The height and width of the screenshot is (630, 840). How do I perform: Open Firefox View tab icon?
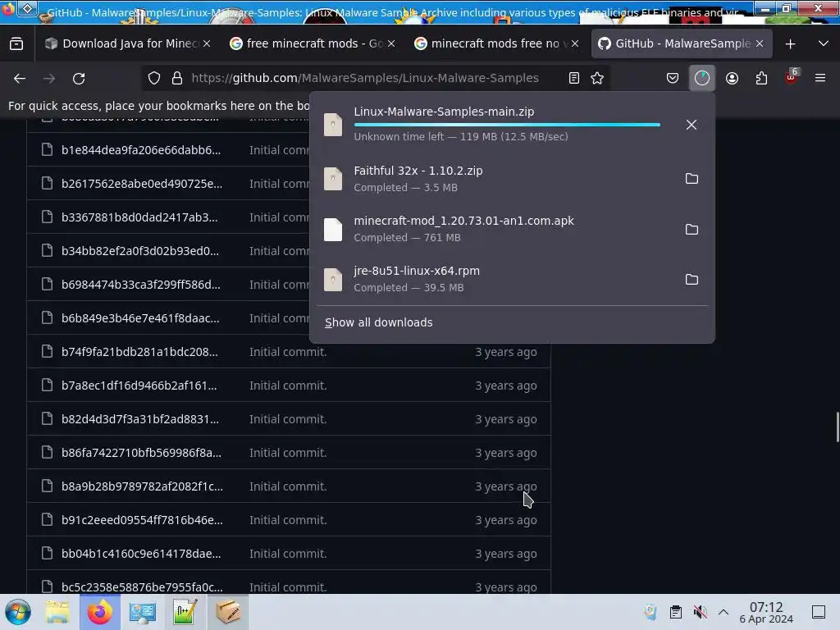(16, 43)
